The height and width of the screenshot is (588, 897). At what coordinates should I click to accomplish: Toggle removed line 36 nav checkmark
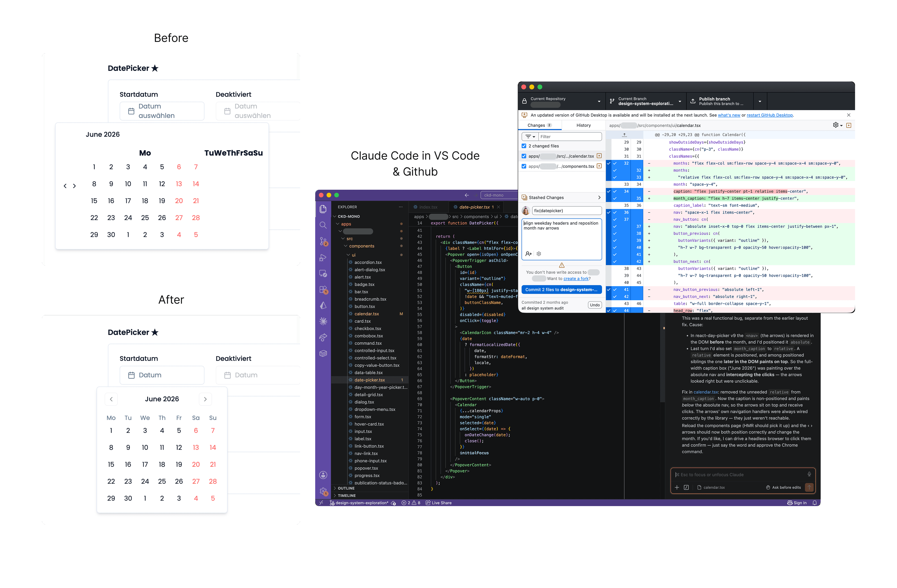point(615,213)
